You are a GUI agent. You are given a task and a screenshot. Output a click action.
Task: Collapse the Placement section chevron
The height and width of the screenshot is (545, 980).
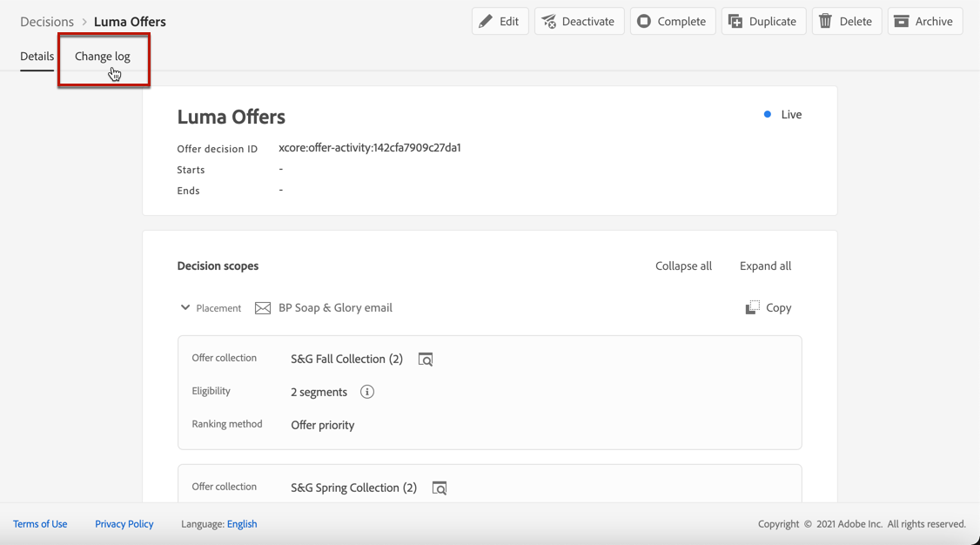tap(185, 307)
